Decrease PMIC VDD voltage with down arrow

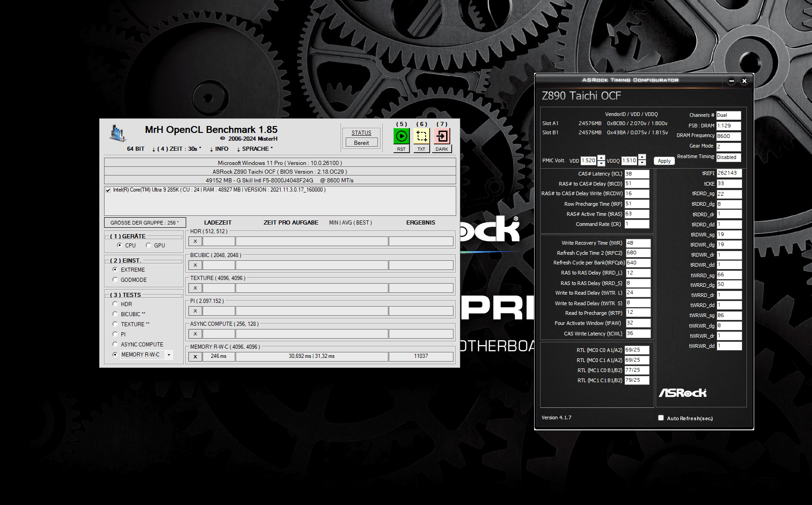click(601, 163)
